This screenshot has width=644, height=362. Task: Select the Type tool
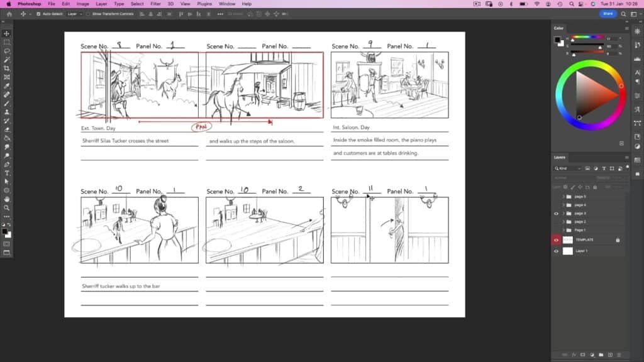(6, 173)
